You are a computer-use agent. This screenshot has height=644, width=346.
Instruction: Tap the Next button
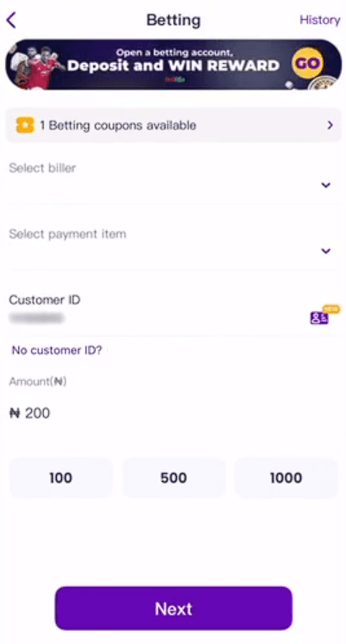click(173, 609)
